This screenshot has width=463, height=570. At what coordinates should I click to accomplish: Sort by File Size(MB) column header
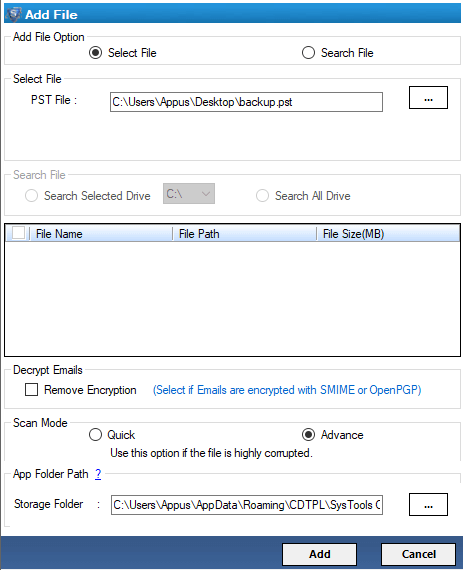tap(388, 234)
